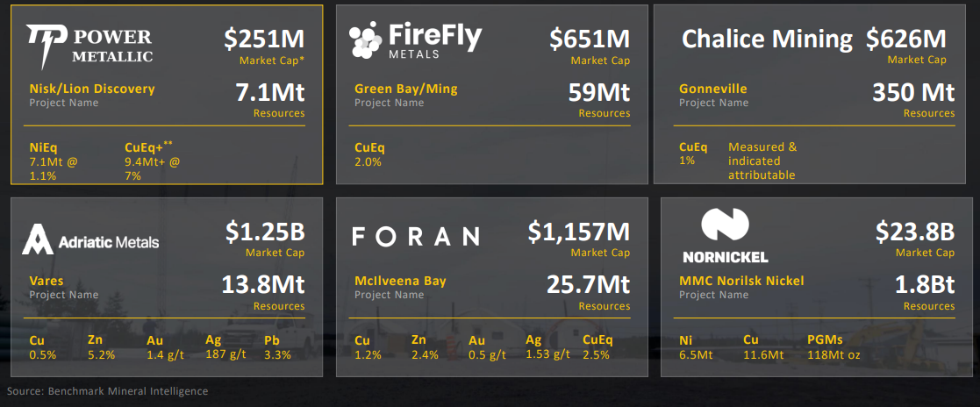Click FireFly's $651M market cap value

[590, 39]
